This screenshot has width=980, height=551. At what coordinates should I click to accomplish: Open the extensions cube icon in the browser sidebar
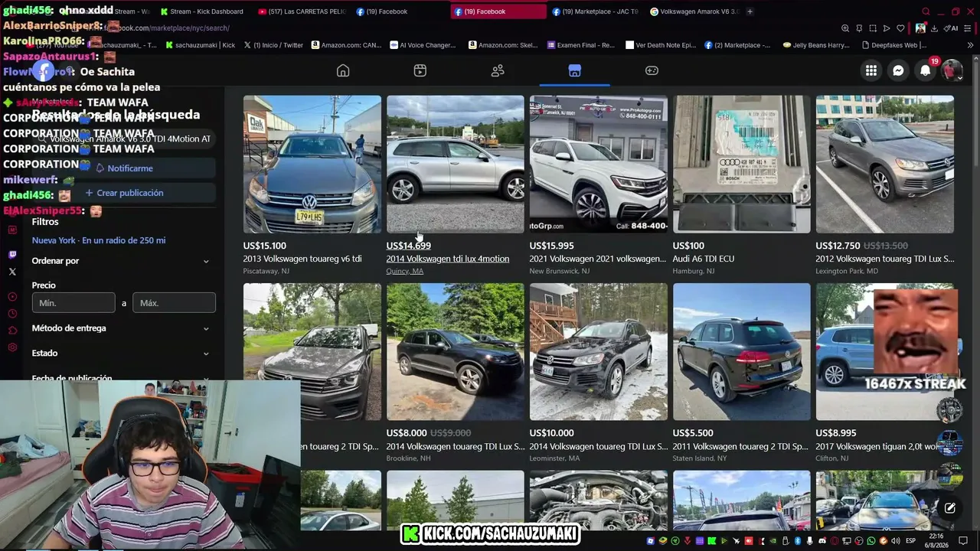pyautogui.click(x=12, y=331)
